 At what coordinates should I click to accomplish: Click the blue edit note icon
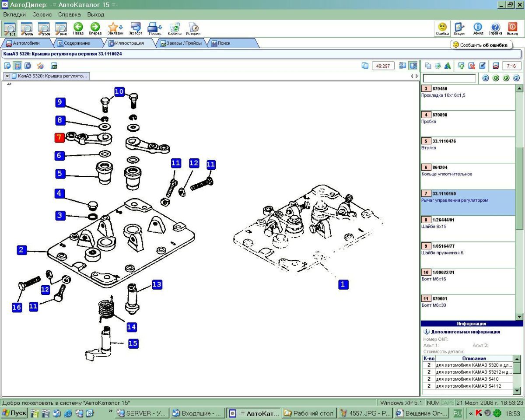click(x=483, y=66)
